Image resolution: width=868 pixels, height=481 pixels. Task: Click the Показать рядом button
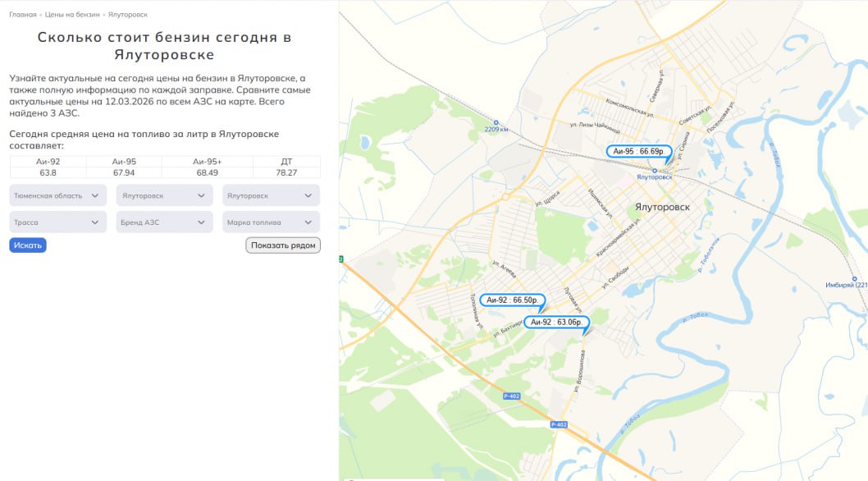point(283,245)
